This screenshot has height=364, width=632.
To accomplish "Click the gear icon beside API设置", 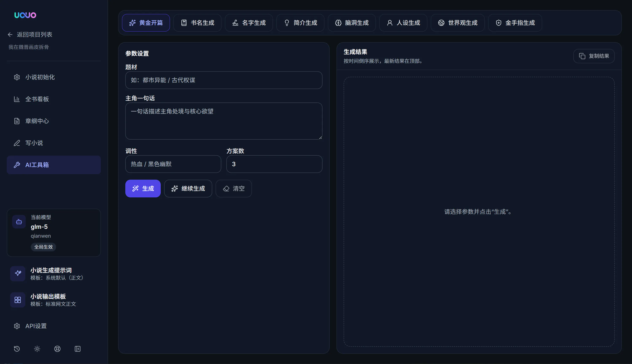I will click(17, 326).
